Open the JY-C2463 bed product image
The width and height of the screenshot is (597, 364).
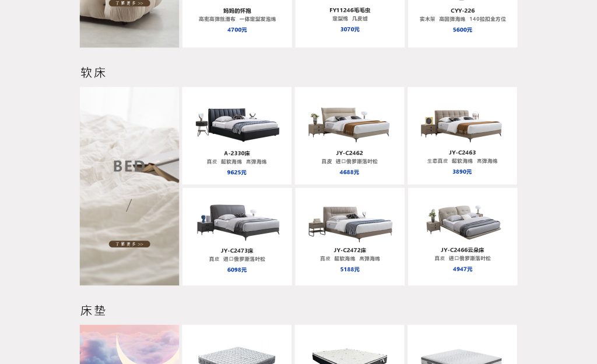coord(462,125)
